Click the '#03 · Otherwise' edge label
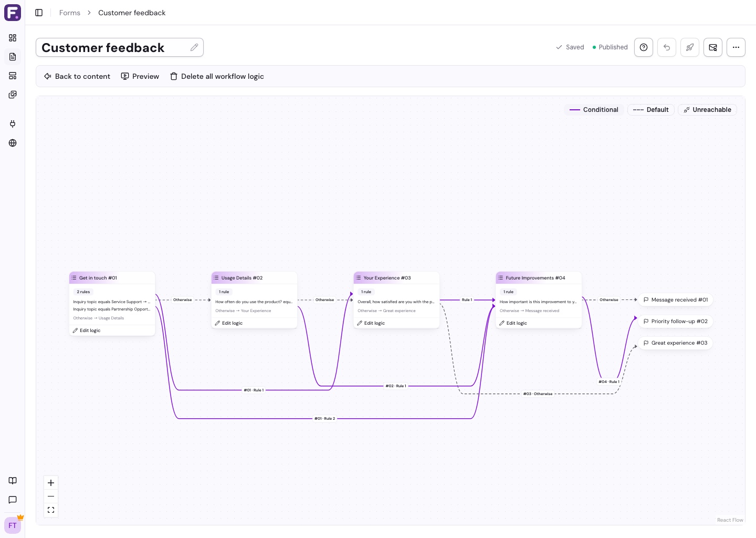Image resolution: width=756 pixels, height=538 pixels. tap(538, 394)
